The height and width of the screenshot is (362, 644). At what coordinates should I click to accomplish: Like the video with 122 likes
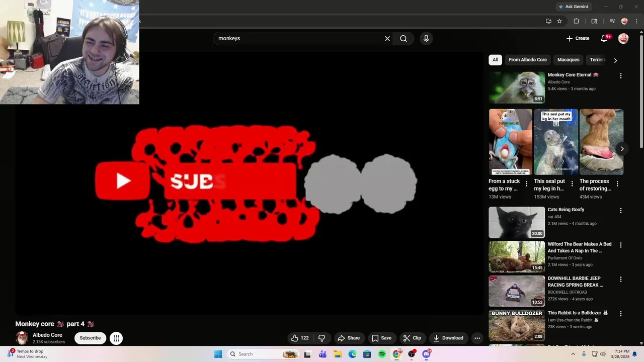[300, 338]
